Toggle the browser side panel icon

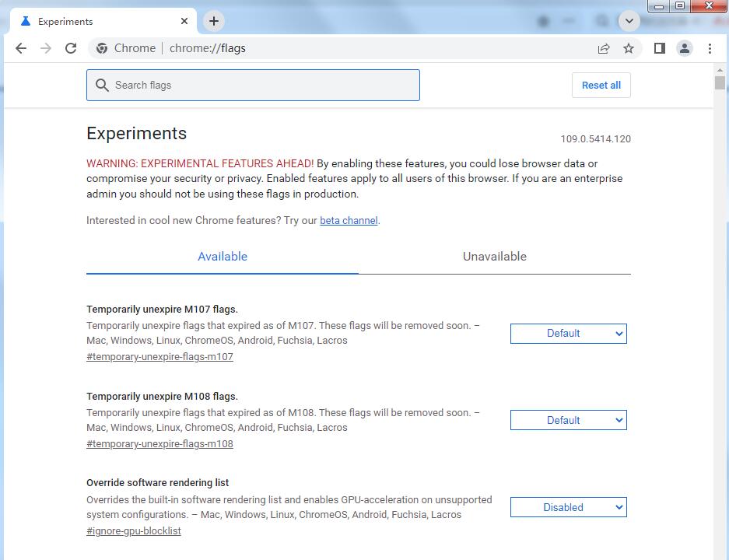[659, 48]
